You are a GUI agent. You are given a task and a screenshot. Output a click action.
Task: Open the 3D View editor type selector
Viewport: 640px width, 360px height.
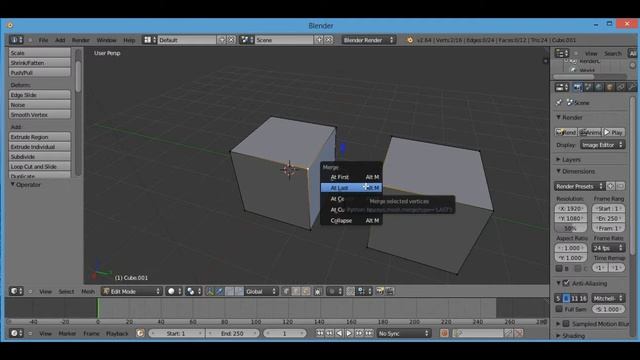click(16, 291)
